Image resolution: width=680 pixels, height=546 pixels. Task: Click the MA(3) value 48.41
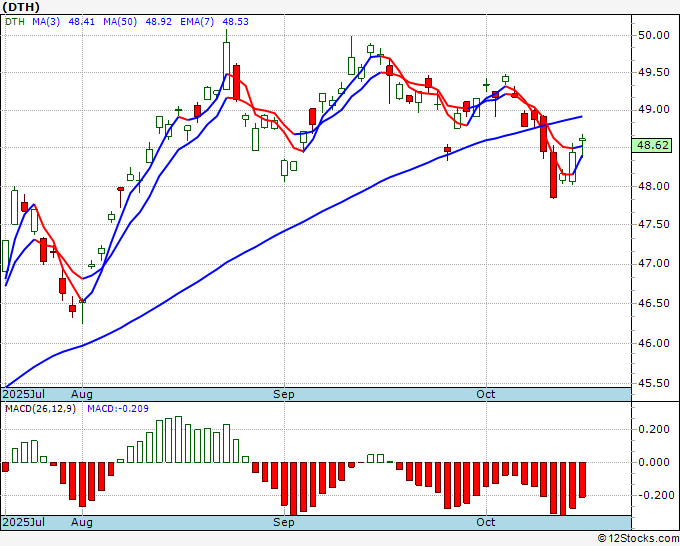pos(82,22)
